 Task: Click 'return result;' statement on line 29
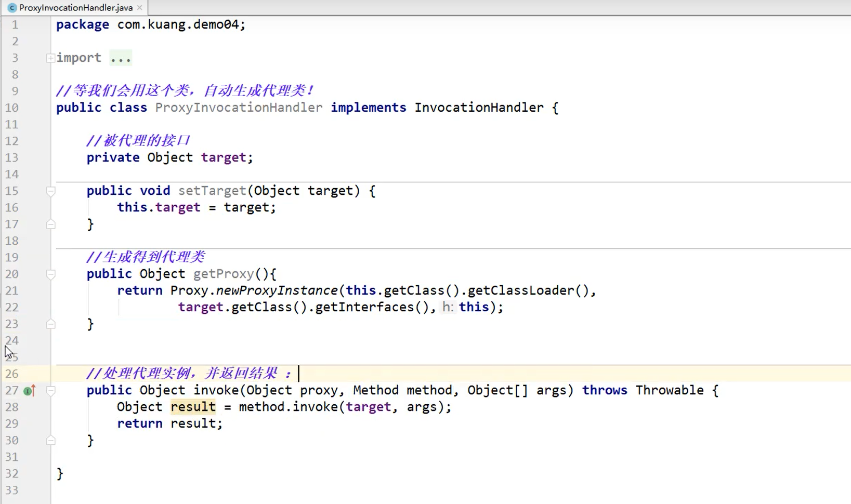click(169, 423)
